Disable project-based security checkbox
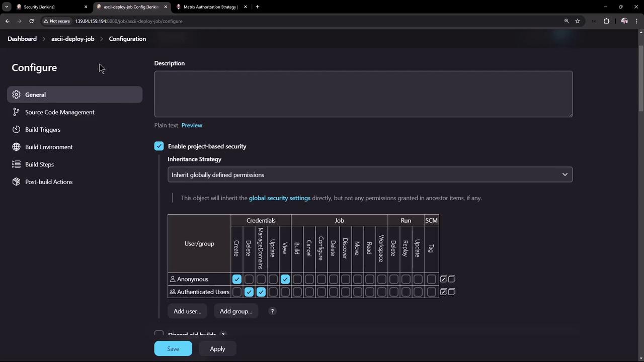Image resolution: width=644 pixels, height=362 pixels. pos(159,146)
